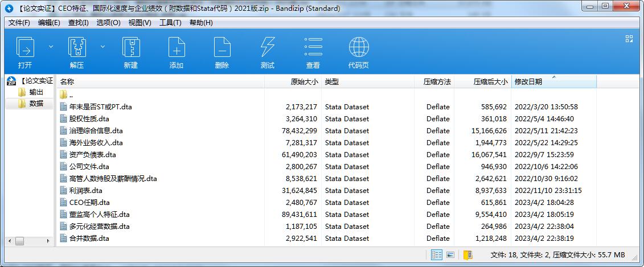This screenshot has height=267, width=644.
Task: Select file 合并数据.dta
Action: (89, 238)
